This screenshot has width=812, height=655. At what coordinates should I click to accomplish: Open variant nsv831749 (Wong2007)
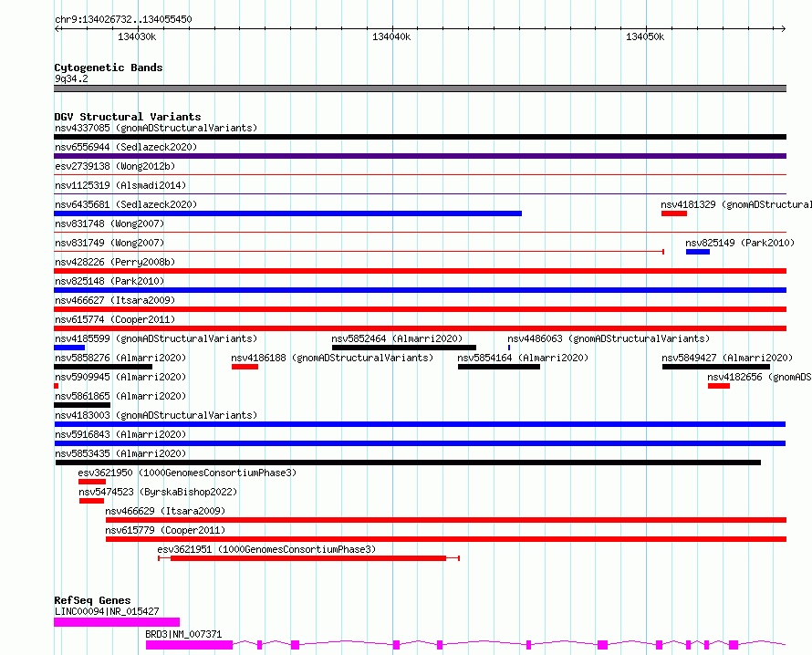click(109, 243)
